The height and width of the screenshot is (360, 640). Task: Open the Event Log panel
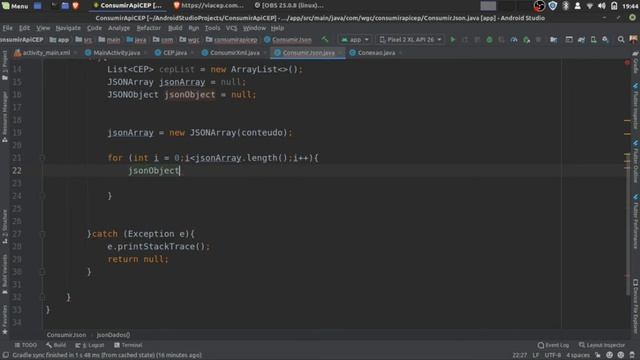(553, 345)
